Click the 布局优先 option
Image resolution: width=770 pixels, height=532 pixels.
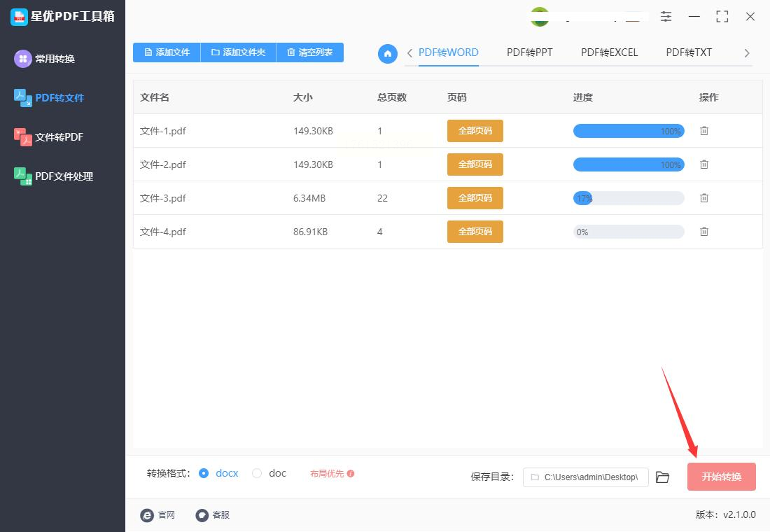327,473
